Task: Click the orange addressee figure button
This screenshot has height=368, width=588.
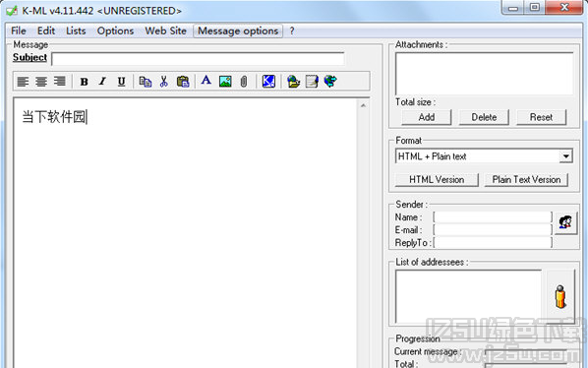Action: pyautogui.click(x=560, y=296)
